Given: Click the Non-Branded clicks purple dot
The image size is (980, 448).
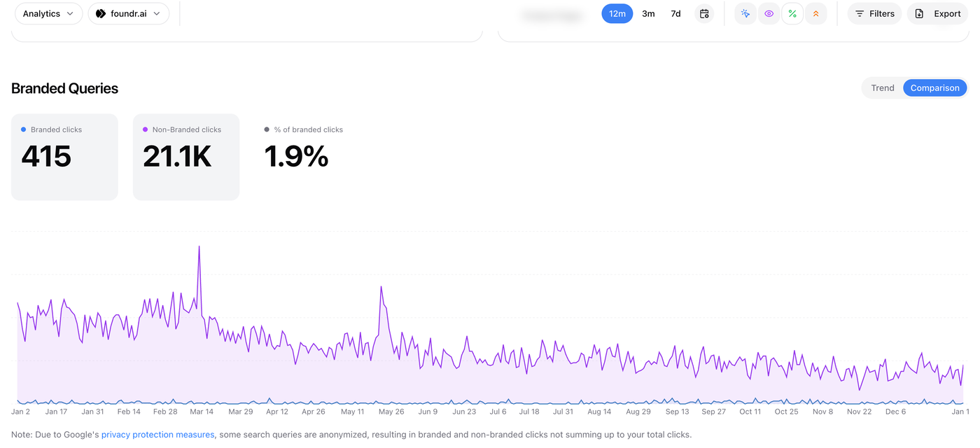Looking at the screenshot, I should (146, 129).
